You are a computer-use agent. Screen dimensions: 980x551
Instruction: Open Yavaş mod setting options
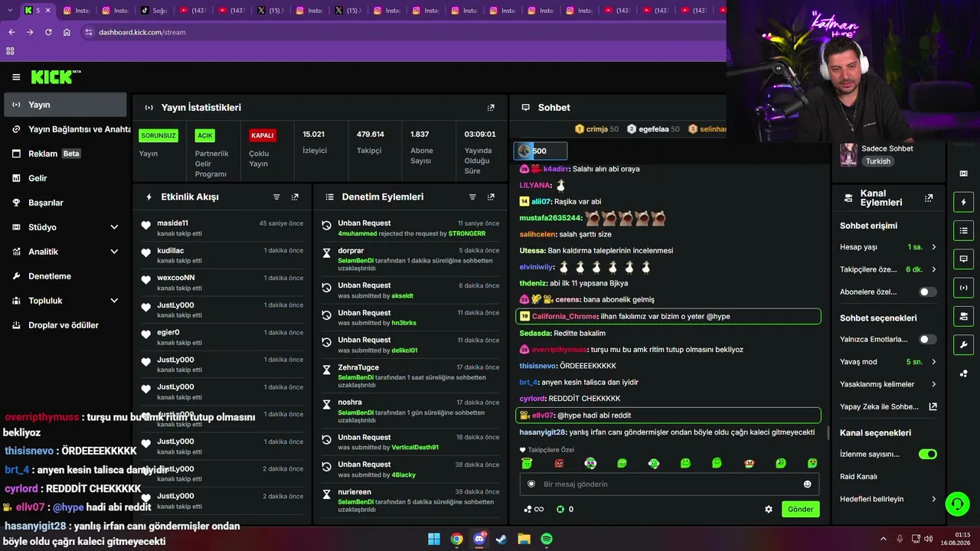click(888, 362)
